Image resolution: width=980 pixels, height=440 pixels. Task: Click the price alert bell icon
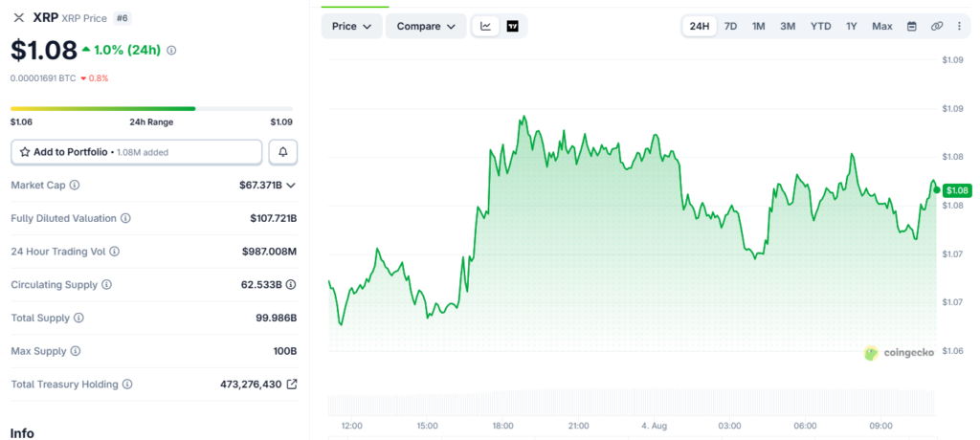click(283, 152)
